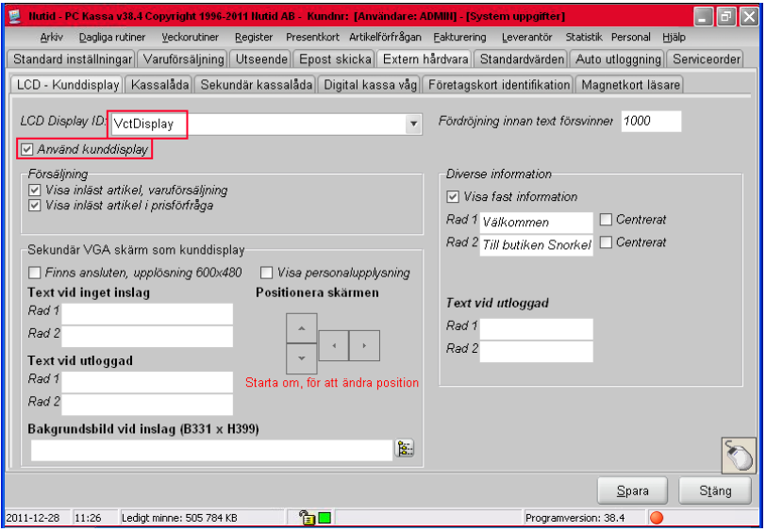Open the Statistik menu
Image resolution: width=766 pixels, height=532 pixels.
583,37
